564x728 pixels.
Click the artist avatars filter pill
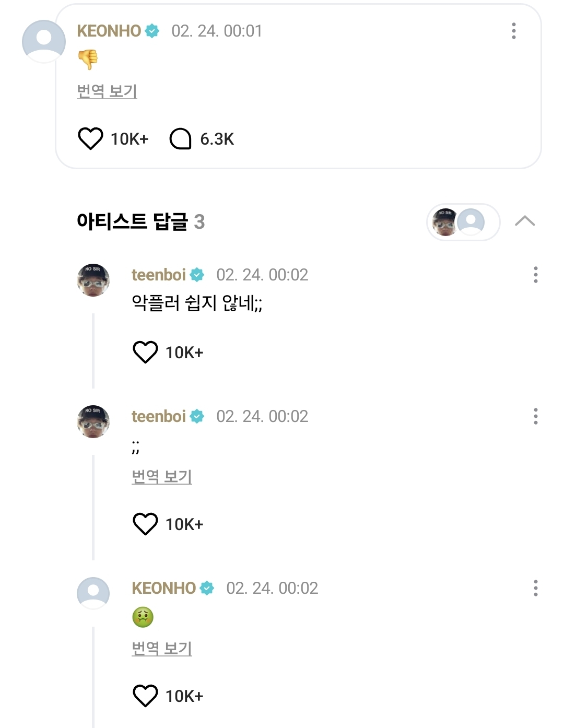coord(463,222)
